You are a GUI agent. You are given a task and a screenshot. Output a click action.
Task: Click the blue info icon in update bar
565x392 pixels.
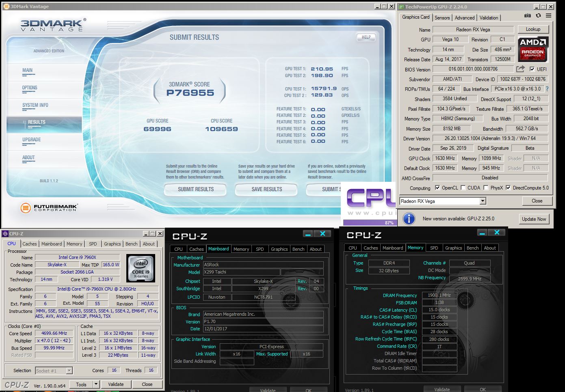click(x=409, y=219)
